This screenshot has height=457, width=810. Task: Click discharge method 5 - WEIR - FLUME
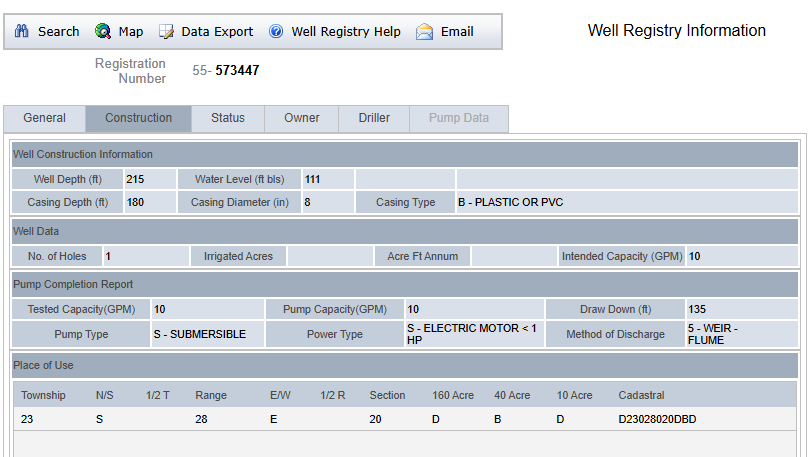coord(713,334)
